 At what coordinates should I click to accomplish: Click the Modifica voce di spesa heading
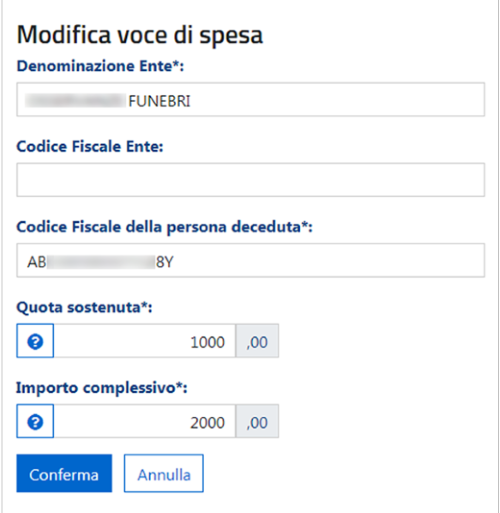tap(140, 35)
